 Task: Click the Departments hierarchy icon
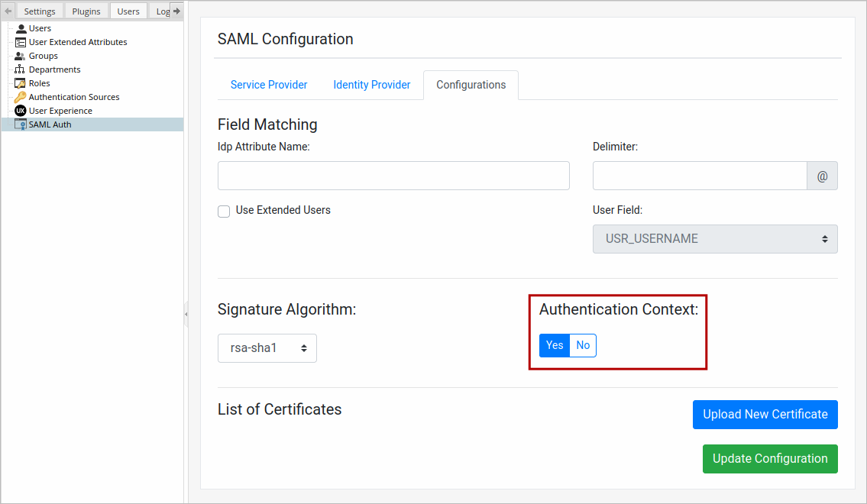tap(21, 69)
